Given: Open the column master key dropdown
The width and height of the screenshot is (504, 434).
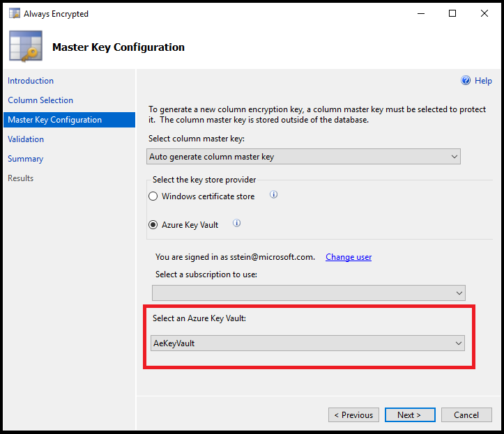Looking at the screenshot, I should tap(304, 157).
